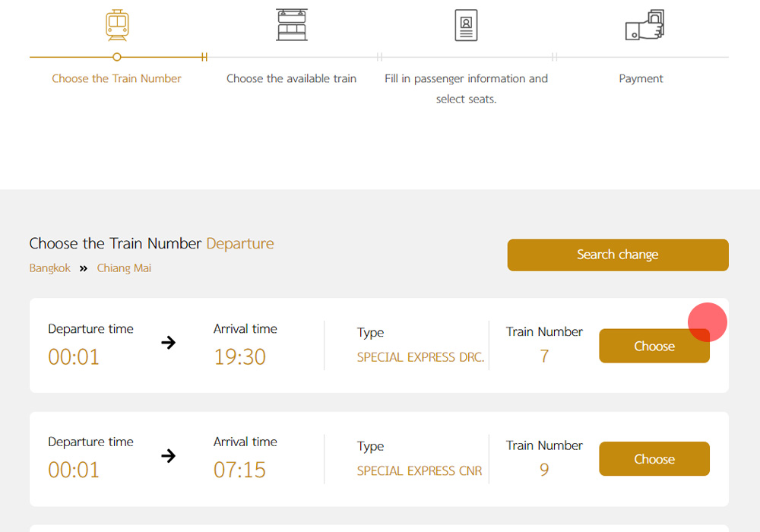Click the double chevron between Bangkok and Chiang Mai

point(84,268)
